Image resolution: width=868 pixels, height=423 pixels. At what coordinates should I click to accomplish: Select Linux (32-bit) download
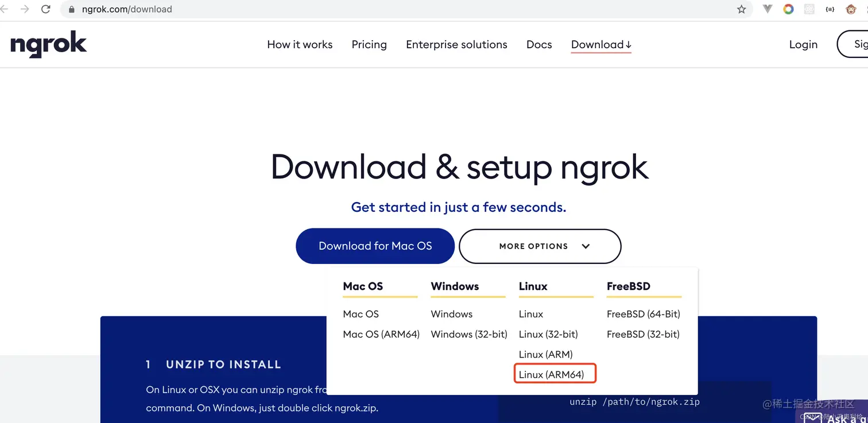click(x=548, y=334)
